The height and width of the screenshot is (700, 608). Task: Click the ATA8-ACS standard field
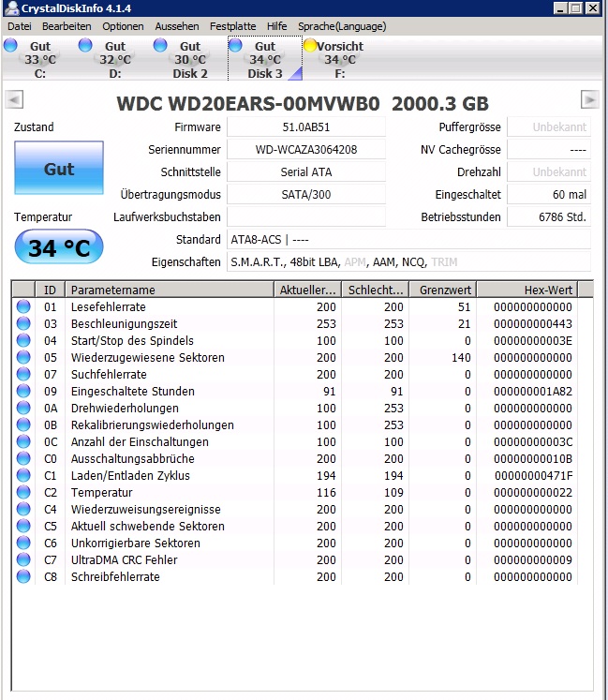pos(408,240)
